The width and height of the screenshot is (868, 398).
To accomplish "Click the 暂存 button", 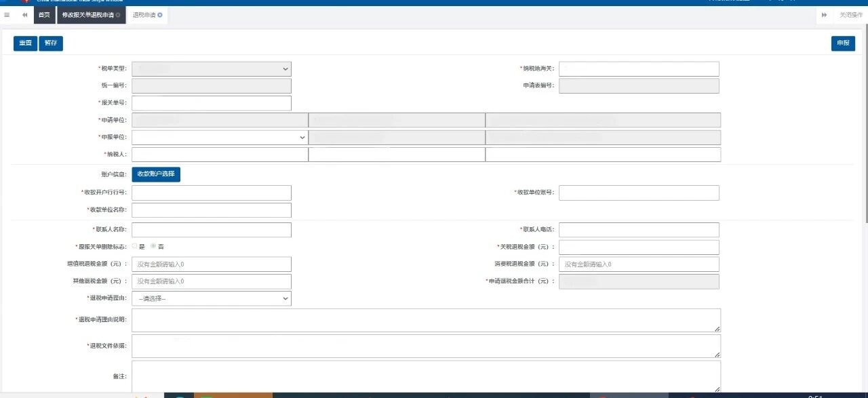I will pyautogui.click(x=51, y=43).
